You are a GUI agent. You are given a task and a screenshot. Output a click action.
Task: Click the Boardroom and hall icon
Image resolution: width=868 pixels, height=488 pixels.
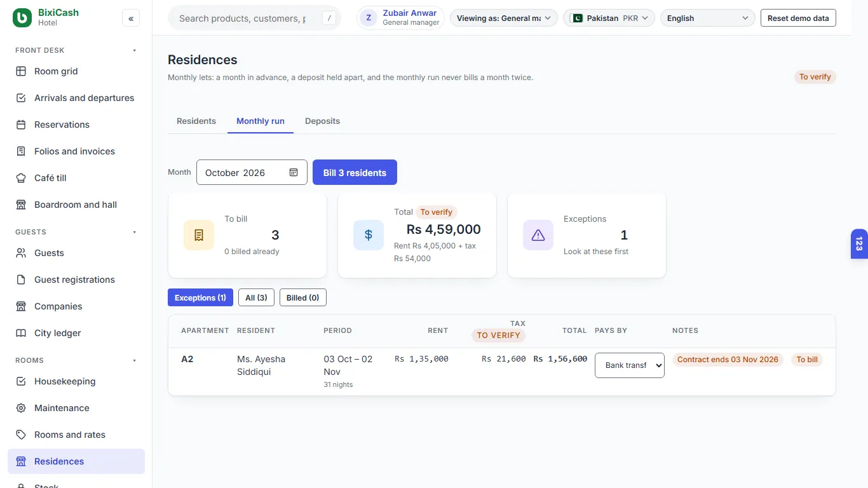pos(21,205)
